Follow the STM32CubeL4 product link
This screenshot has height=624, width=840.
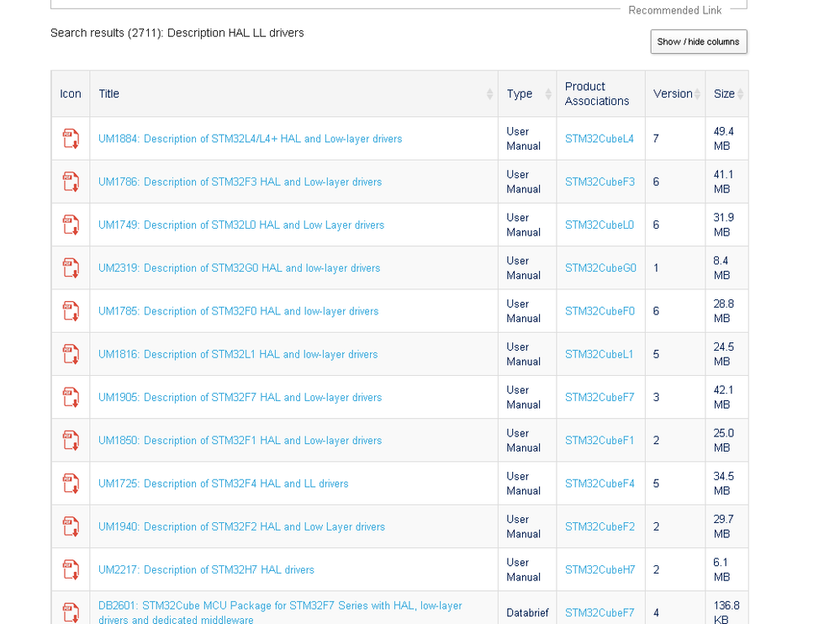[600, 139]
